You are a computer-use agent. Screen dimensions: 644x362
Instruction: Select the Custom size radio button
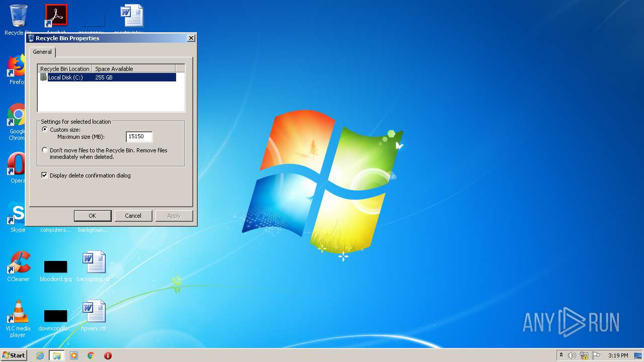45,130
